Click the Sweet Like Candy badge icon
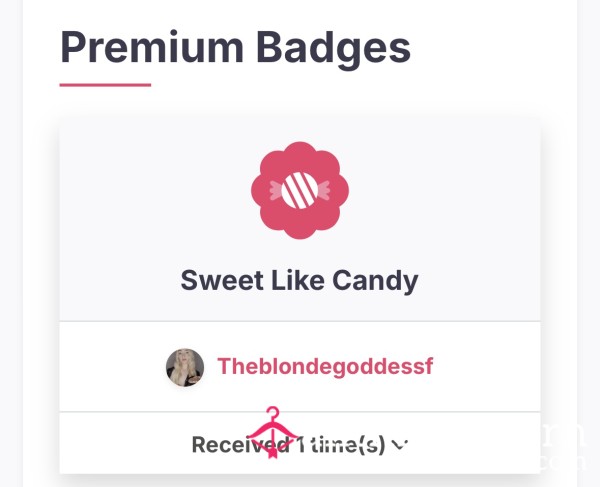 click(x=300, y=191)
